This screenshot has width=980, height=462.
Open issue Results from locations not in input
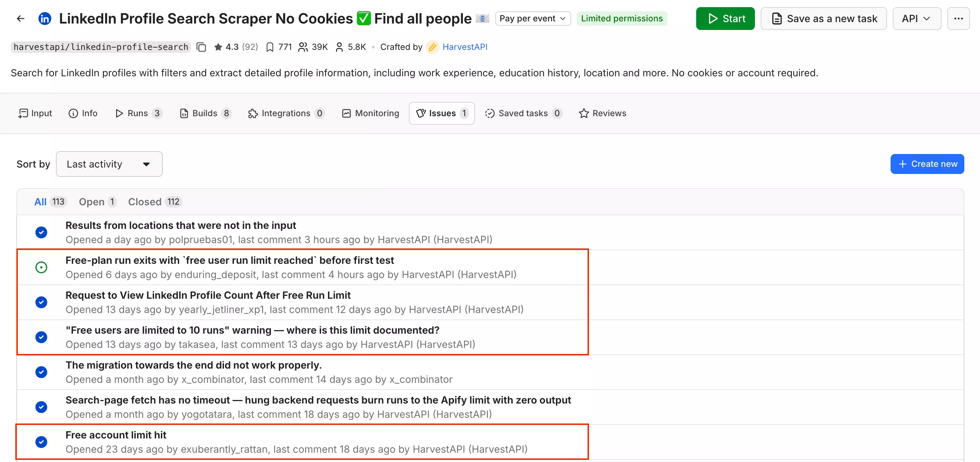181,226
